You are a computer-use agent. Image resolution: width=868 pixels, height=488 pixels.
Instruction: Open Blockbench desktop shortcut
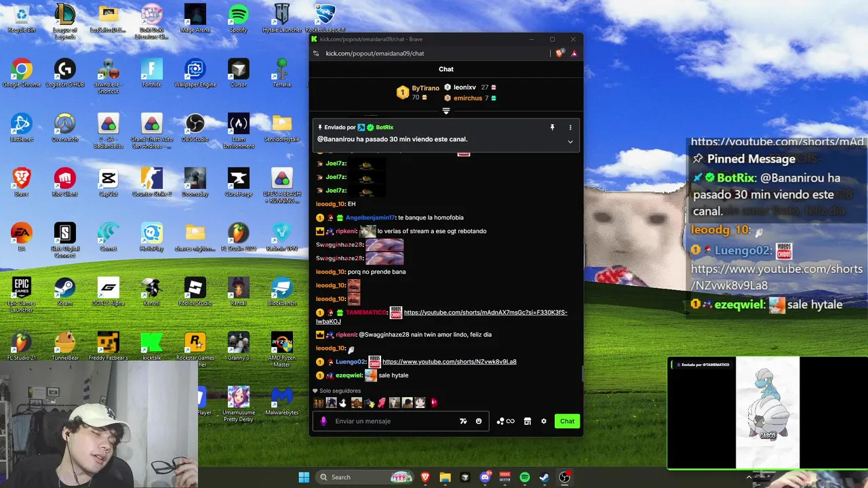[282, 291]
